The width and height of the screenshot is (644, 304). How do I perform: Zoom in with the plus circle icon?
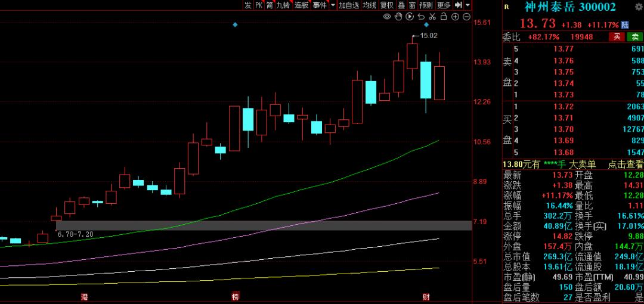(x=455, y=17)
